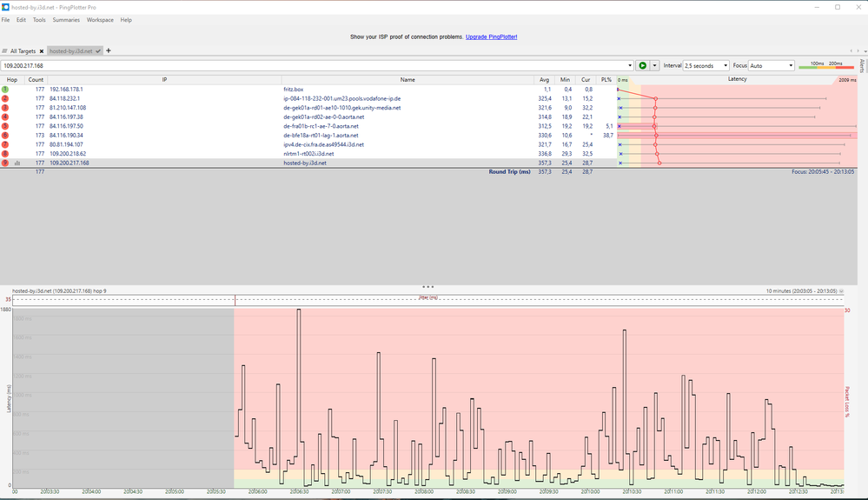Select de-gek01a-rd01-ae10-1010.gek.unity-media.net name
This screenshot has width=868, height=500.
[342, 108]
